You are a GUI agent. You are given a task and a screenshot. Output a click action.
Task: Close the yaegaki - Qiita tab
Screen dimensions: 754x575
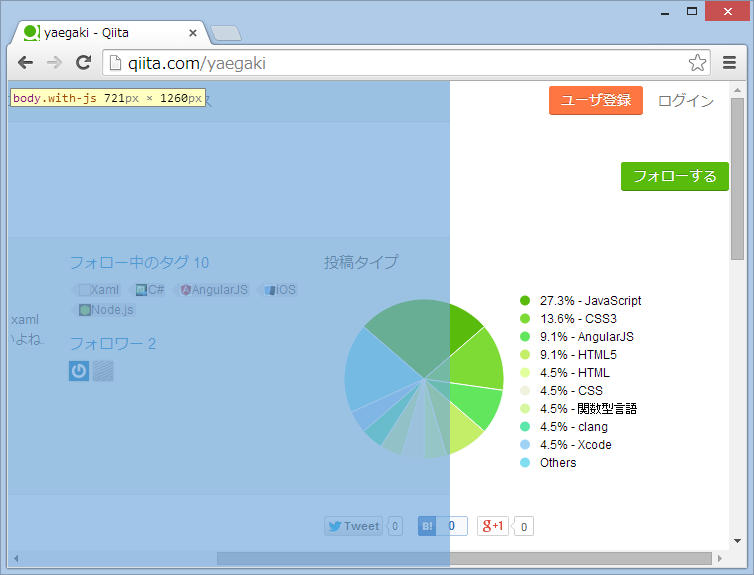click(x=193, y=33)
